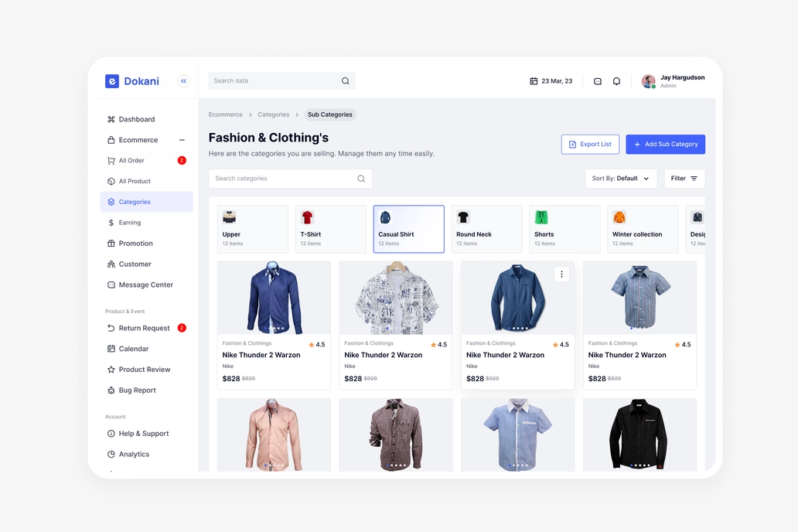Open the Sort By Default dropdown
798x532 pixels.
[621, 179]
